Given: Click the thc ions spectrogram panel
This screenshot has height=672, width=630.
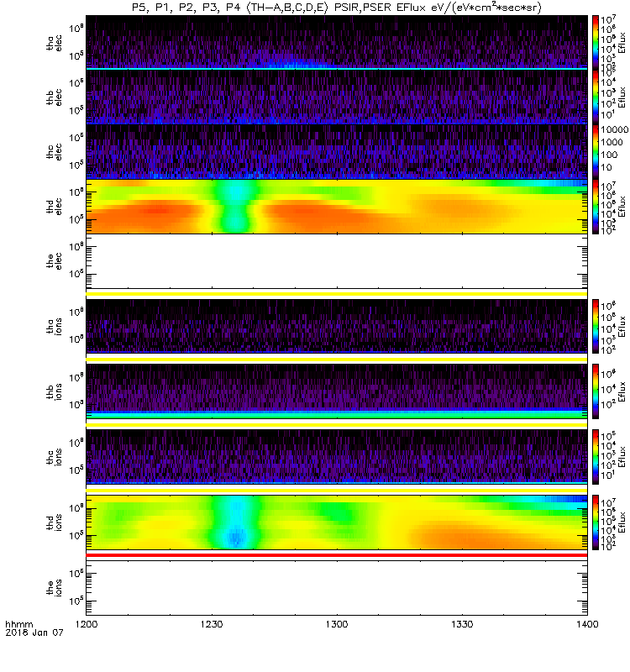Looking at the screenshot, I should click(x=337, y=457).
